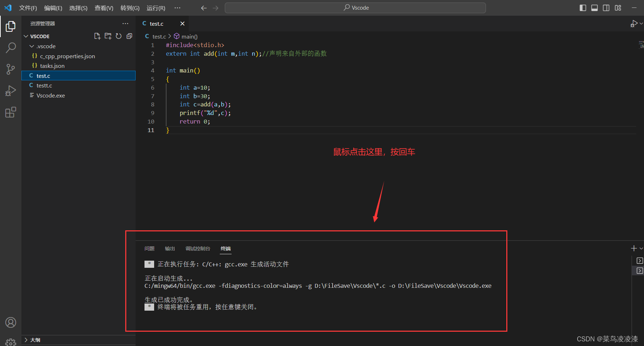This screenshot has height=346, width=644.
Task: Toggle bottom panel layout icon
Action: point(594,8)
